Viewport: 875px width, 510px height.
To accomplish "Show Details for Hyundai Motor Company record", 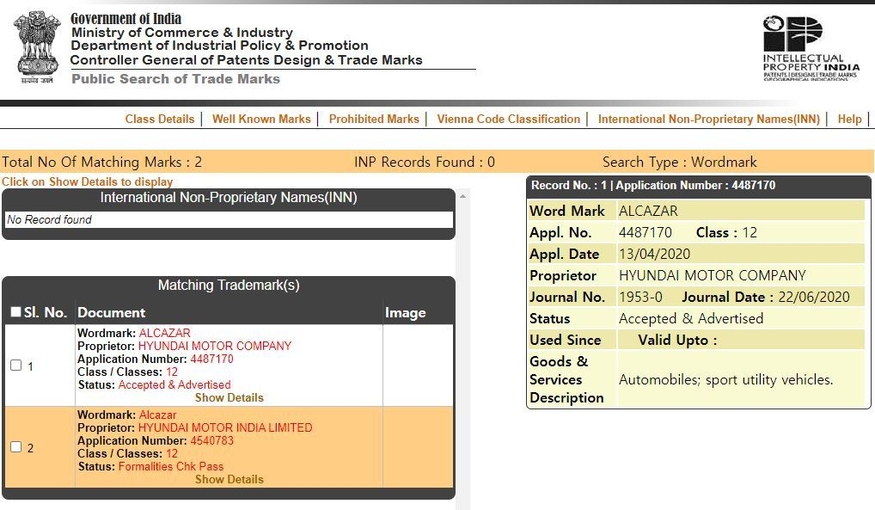I will click(229, 398).
